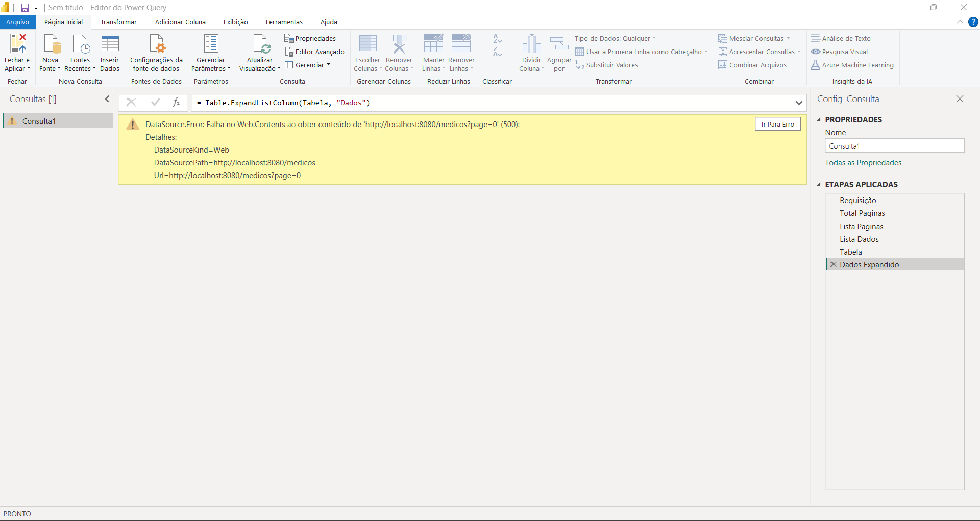Open query Propriedades in ribbon
Image resolution: width=980 pixels, height=521 pixels.
[310, 38]
